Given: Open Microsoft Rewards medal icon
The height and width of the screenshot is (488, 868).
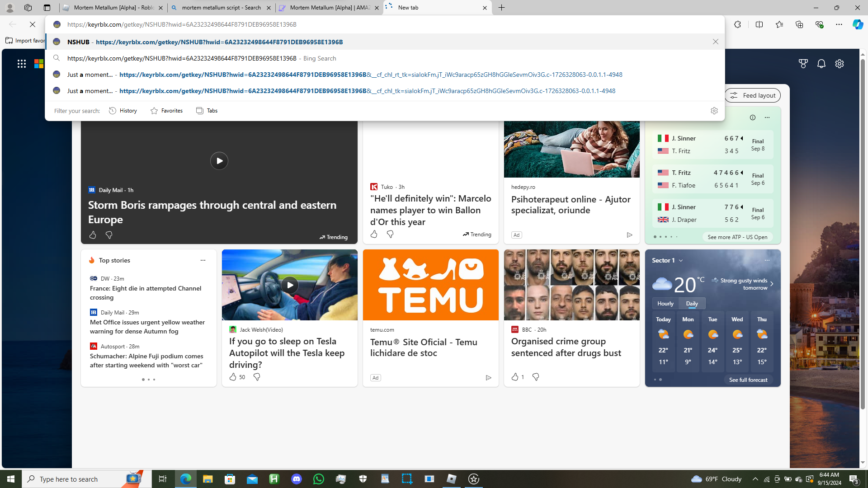Looking at the screenshot, I should [803, 64].
